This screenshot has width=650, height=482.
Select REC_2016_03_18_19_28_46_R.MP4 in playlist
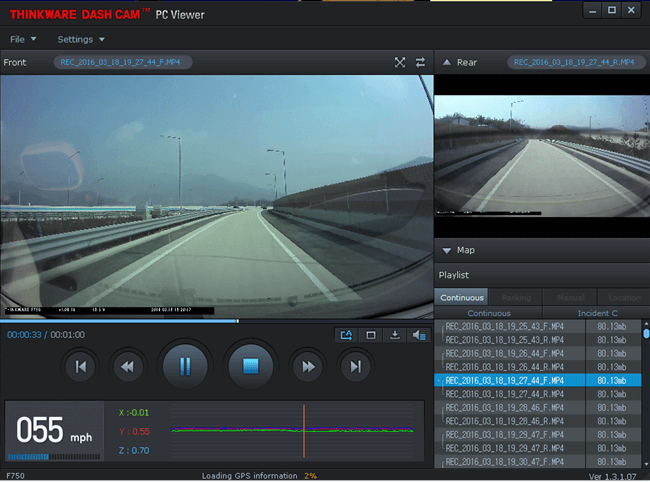click(537, 421)
